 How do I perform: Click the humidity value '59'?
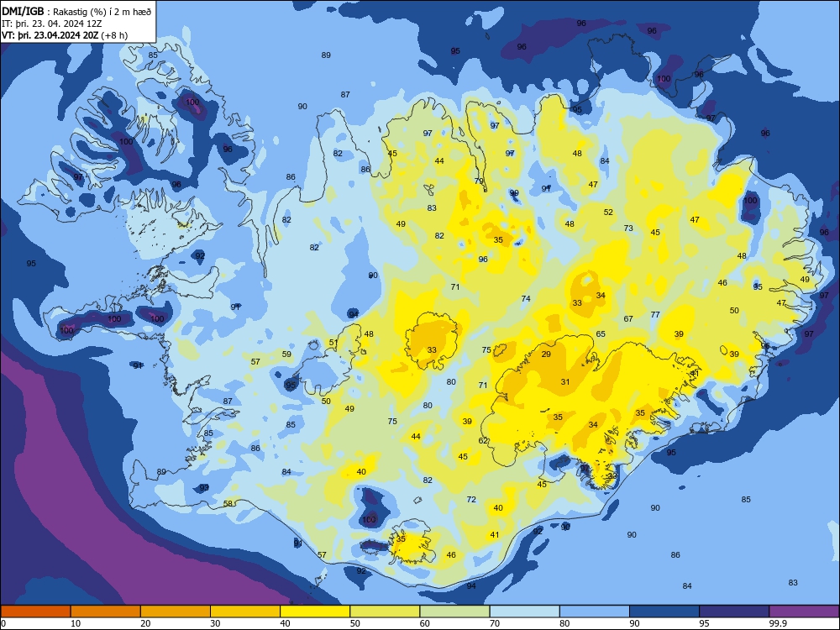click(286, 354)
